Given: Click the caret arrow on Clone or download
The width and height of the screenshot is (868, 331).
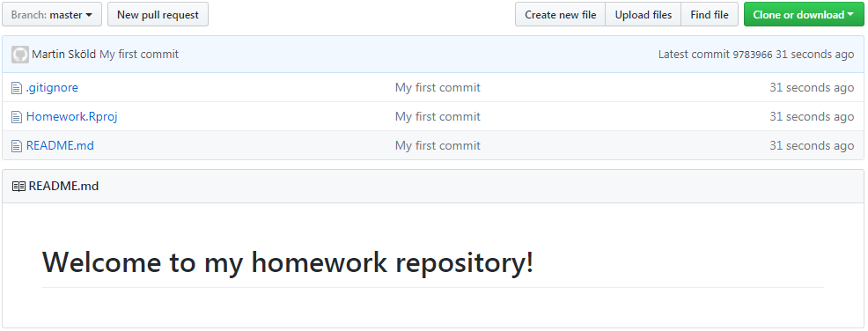Looking at the screenshot, I should pyautogui.click(x=850, y=15).
